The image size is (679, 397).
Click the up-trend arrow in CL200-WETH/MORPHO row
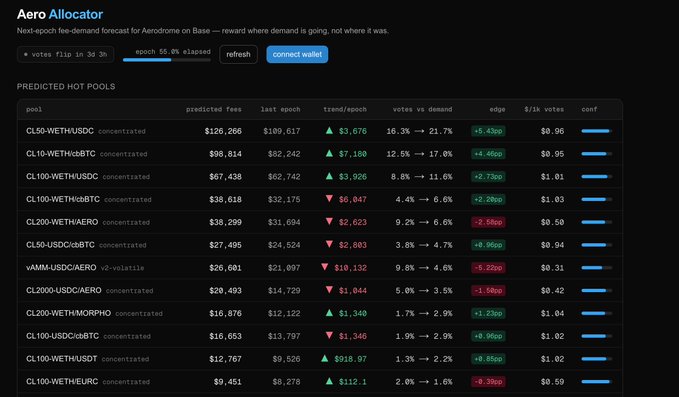(329, 313)
